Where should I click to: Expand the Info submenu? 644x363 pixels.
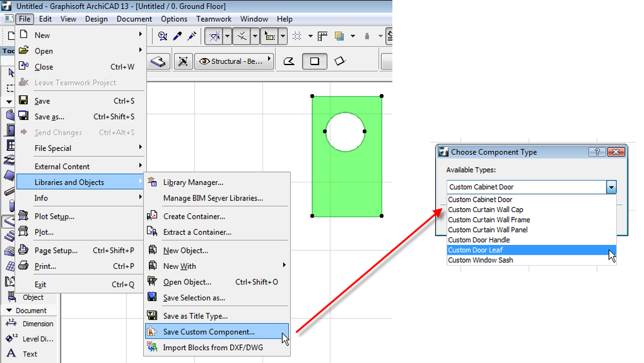click(81, 198)
